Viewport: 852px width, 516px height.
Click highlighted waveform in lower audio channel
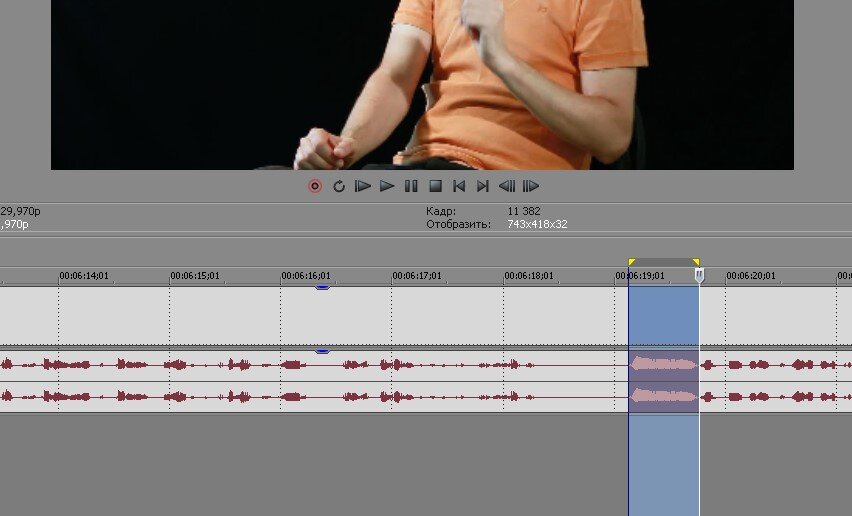tap(663, 397)
